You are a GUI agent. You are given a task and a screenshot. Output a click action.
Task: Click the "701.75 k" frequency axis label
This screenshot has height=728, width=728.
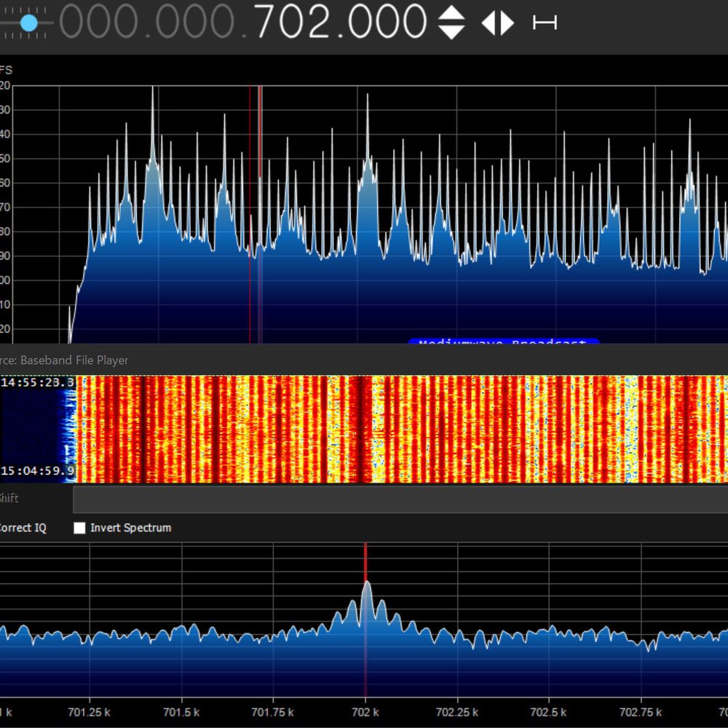pos(272,712)
